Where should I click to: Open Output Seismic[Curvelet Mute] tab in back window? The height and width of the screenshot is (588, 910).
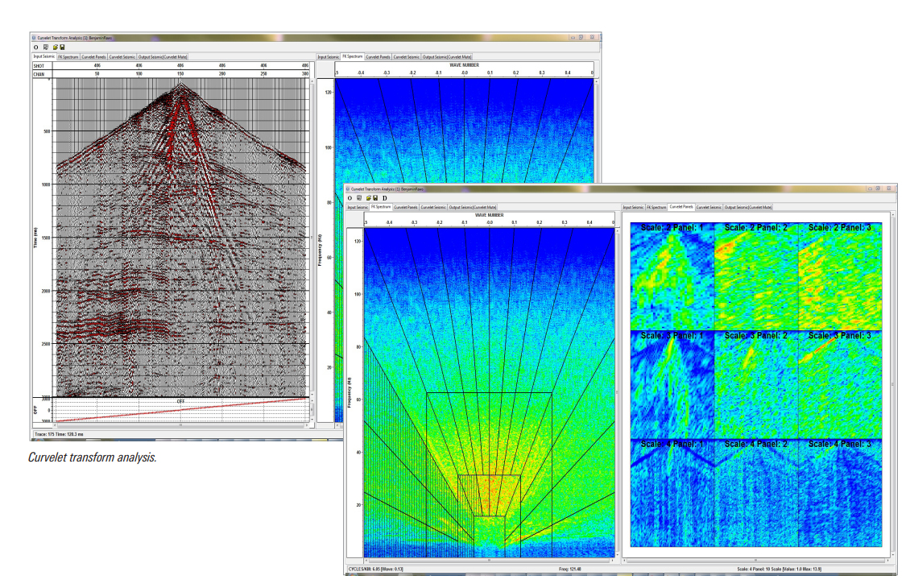click(163, 57)
